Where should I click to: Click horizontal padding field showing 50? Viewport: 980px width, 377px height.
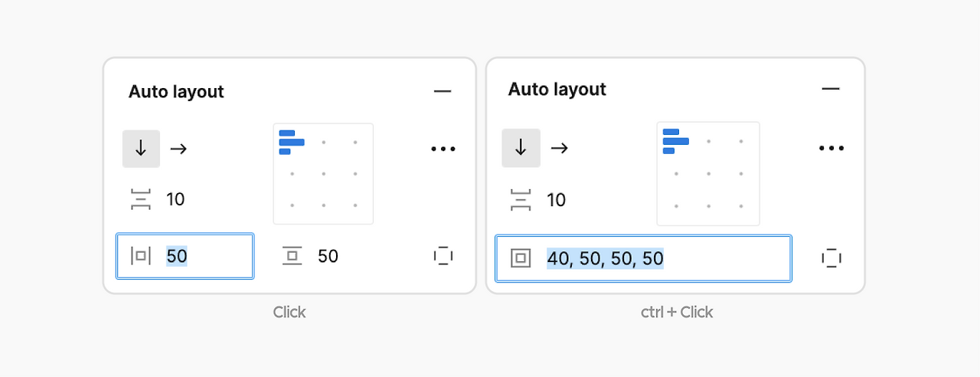tap(201, 256)
